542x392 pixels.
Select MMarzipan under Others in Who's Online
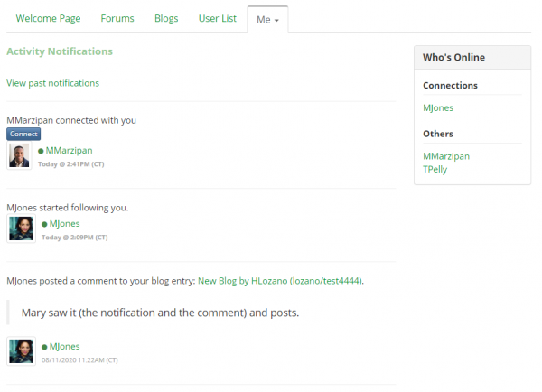tap(446, 156)
